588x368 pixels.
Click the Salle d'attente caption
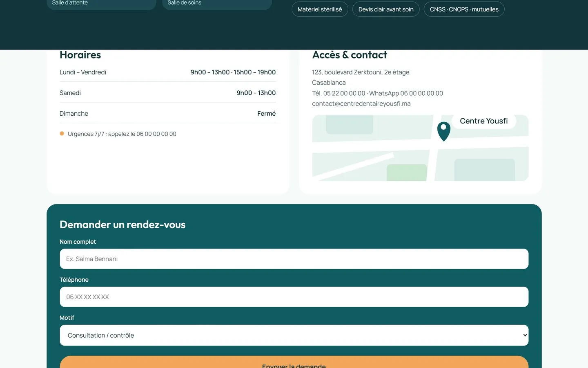(70, 3)
